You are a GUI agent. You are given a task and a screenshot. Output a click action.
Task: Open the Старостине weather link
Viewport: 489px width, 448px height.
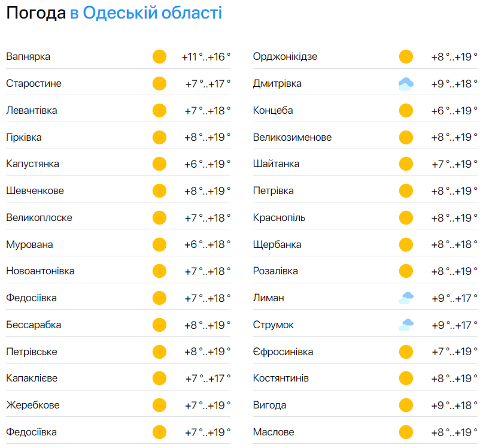click(34, 84)
